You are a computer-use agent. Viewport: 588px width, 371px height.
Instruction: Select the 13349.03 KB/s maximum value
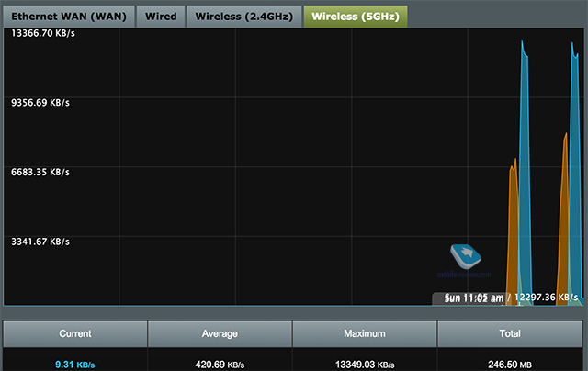365,364
